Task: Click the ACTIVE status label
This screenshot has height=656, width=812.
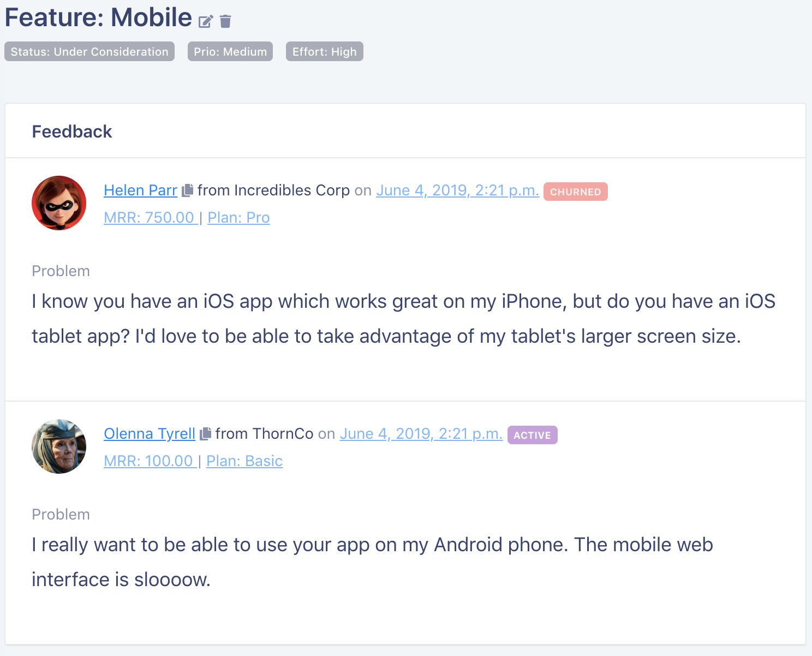Action: (x=533, y=435)
